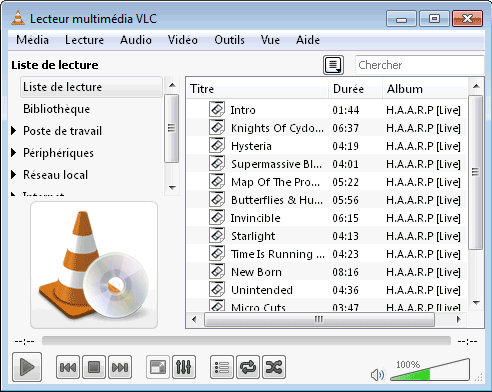Sort playlist by Titre column header
The height and width of the screenshot is (392, 492).
pyautogui.click(x=257, y=89)
